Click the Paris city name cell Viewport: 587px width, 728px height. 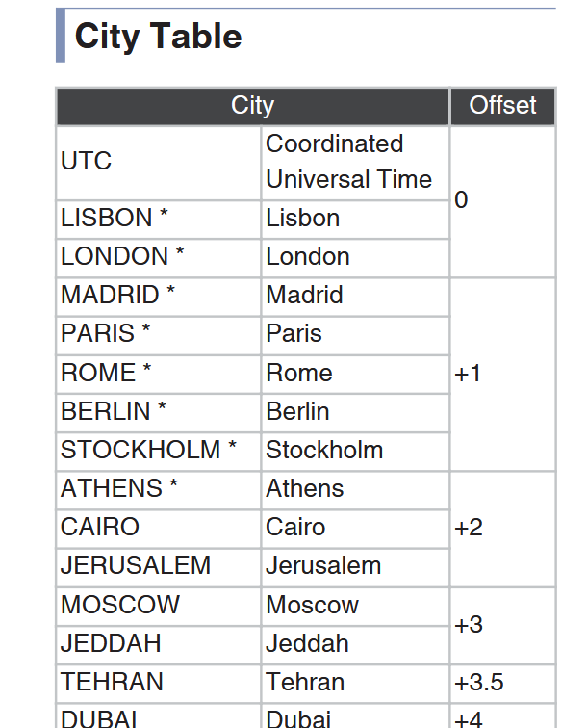(355, 336)
